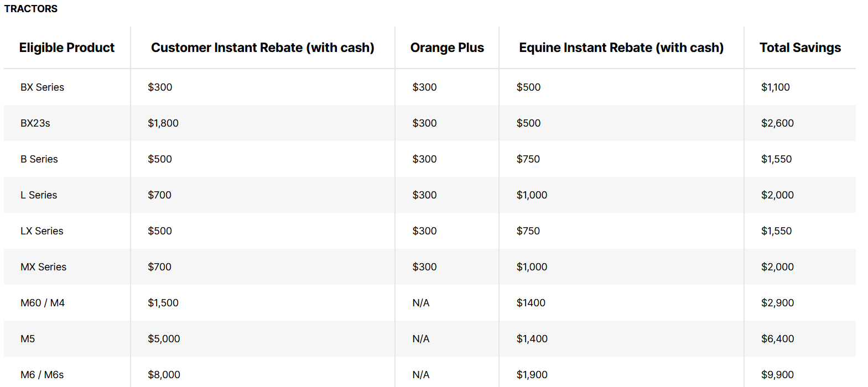Click the TRACTORS section heading
The image size is (868, 387).
click(x=31, y=9)
